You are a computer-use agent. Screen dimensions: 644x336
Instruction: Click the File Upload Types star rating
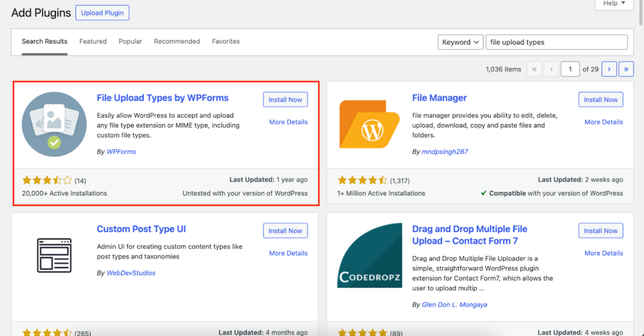point(47,181)
